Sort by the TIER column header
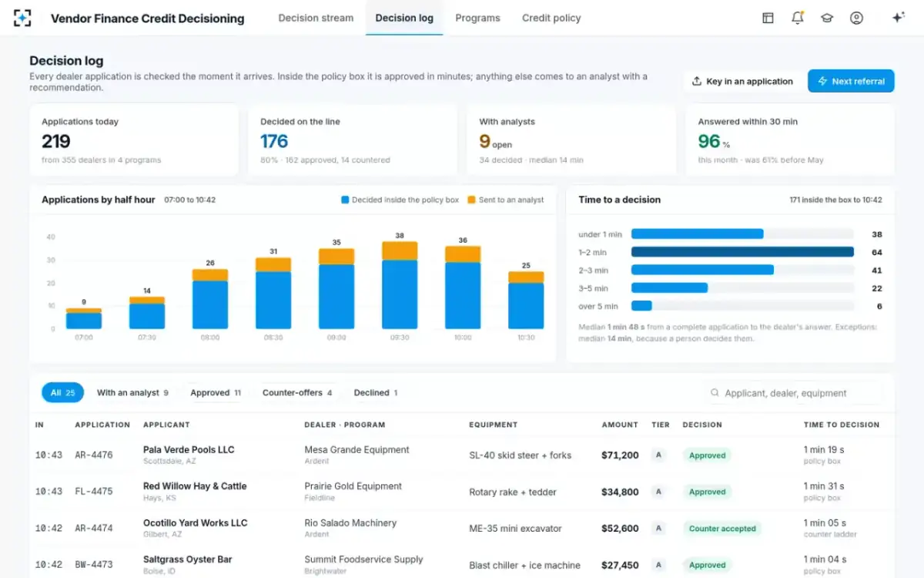The image size is (924, 578). pos(661,425)
